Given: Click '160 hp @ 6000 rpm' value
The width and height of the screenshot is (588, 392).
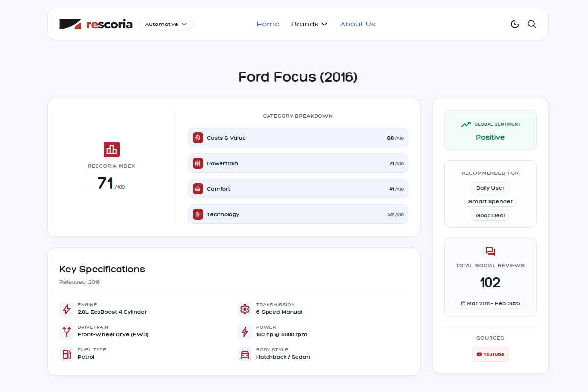Looking at the screenshot, I should tap(282, 335).
